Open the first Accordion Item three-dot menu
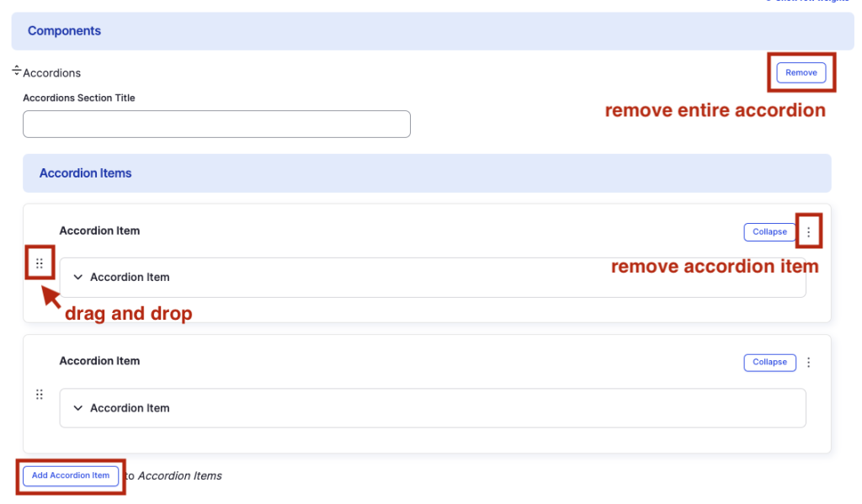Screen dimensions: 862x504 (x=809, y=232)
